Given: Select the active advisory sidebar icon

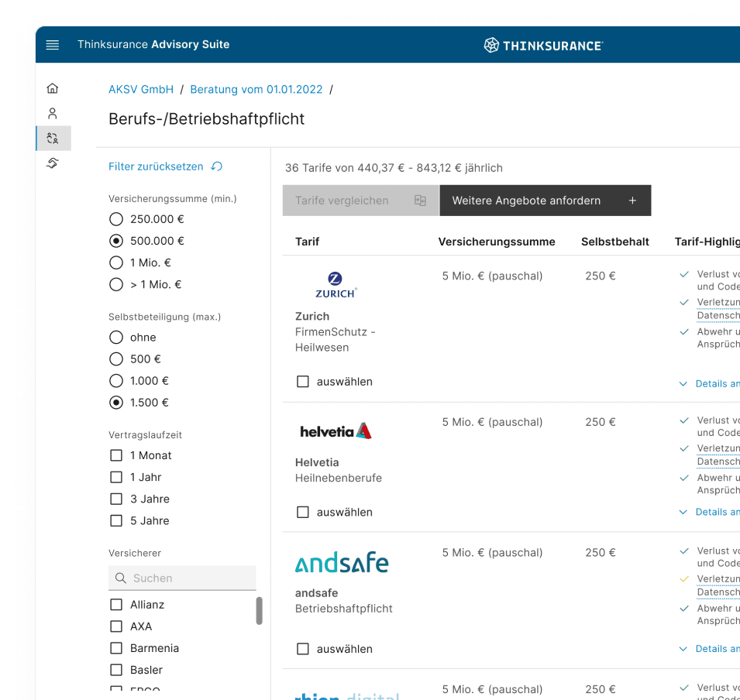Looking at the screenshot, I should pos(53,138).
